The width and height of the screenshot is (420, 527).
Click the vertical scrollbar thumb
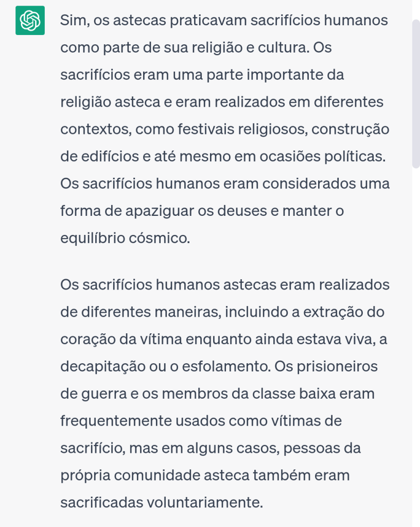(416, 94)
